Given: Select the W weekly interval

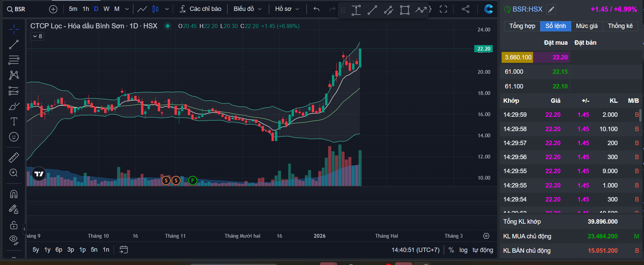Looking at the screenshot, I should tap(107, 9).
